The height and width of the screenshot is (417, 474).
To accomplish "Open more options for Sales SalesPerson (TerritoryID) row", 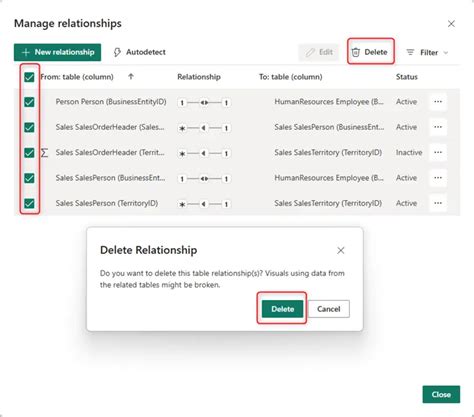I will (438, 203).
